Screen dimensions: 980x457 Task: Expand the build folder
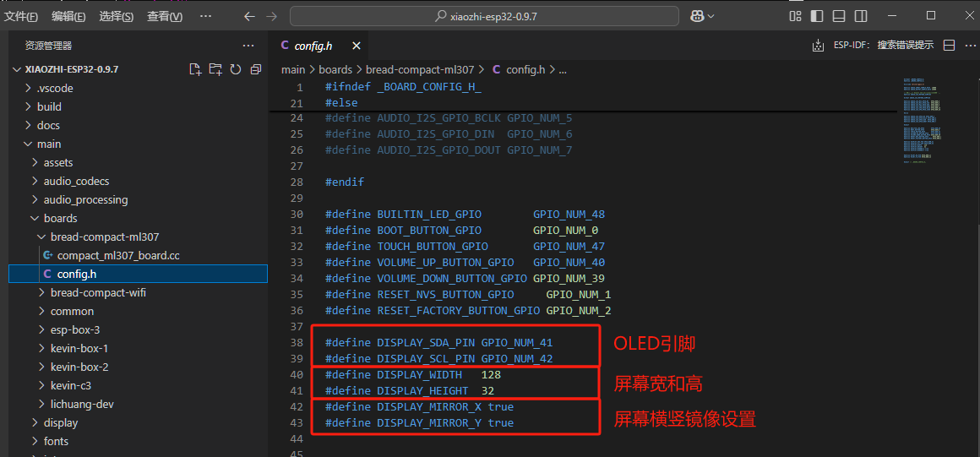pos(49,106)
